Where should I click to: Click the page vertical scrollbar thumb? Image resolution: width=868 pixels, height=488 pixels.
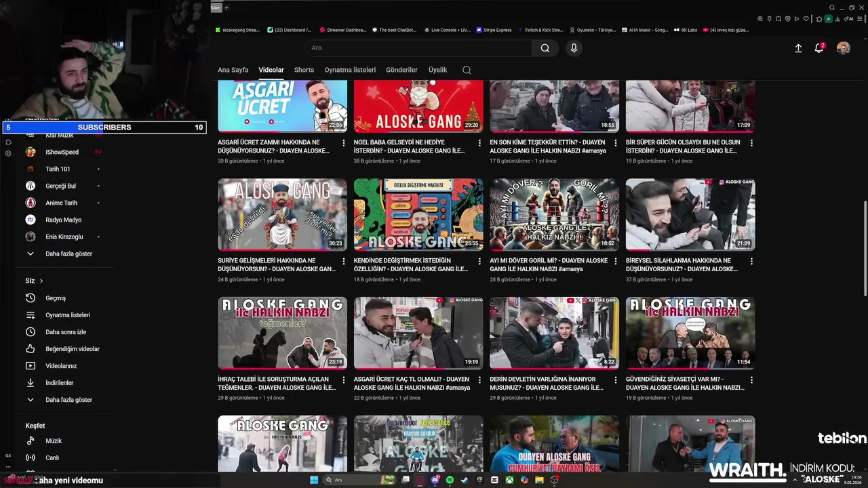(865, 248)
